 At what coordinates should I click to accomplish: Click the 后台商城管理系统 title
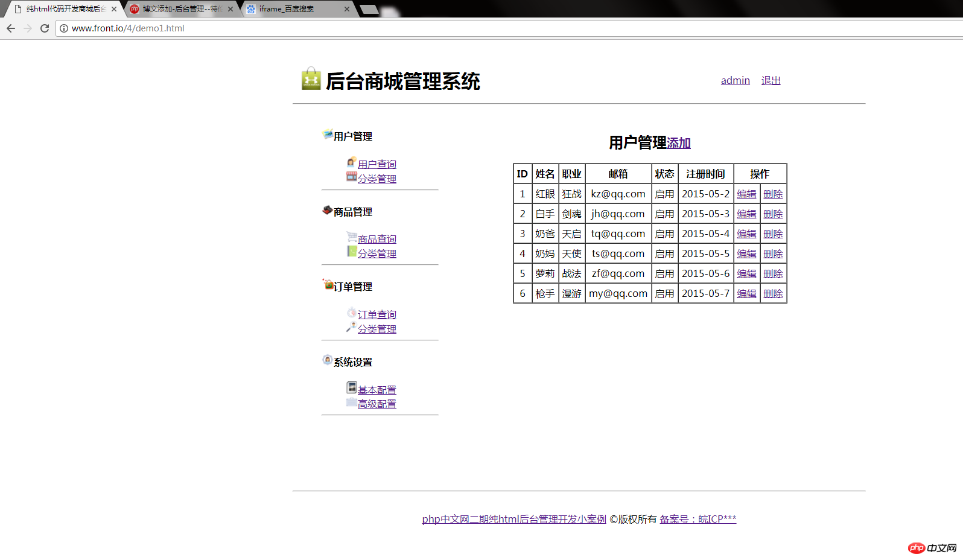[403, 81]
